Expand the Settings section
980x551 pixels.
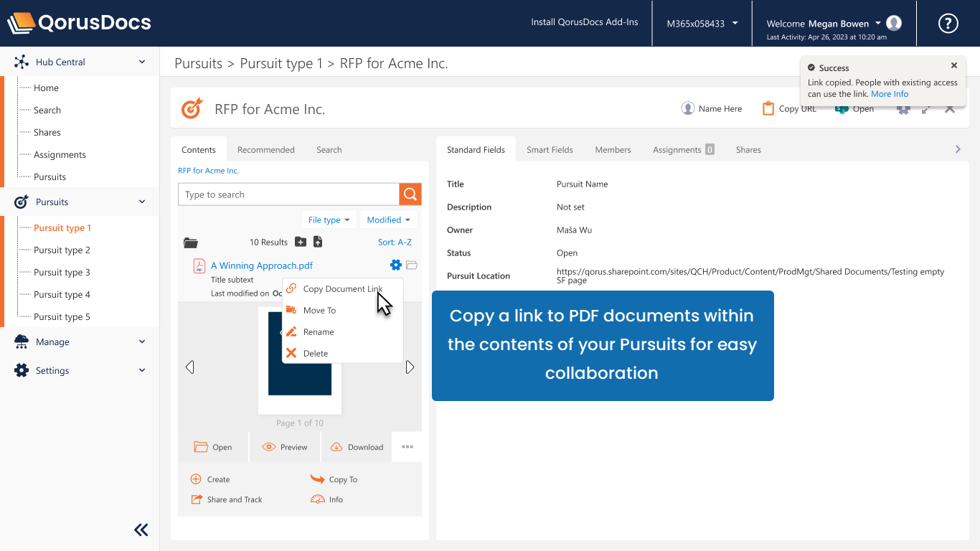pyautogui.click(x=142, y=370)
